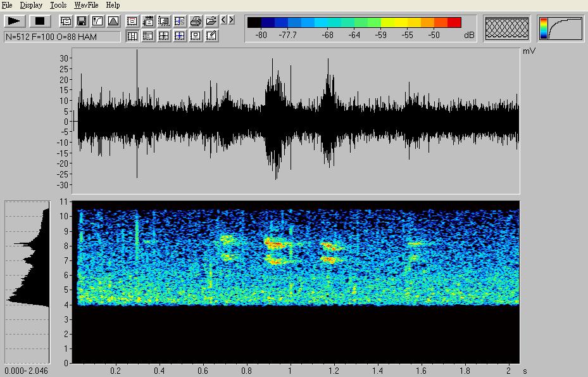Open the WavFile menu

pos(86,5)
